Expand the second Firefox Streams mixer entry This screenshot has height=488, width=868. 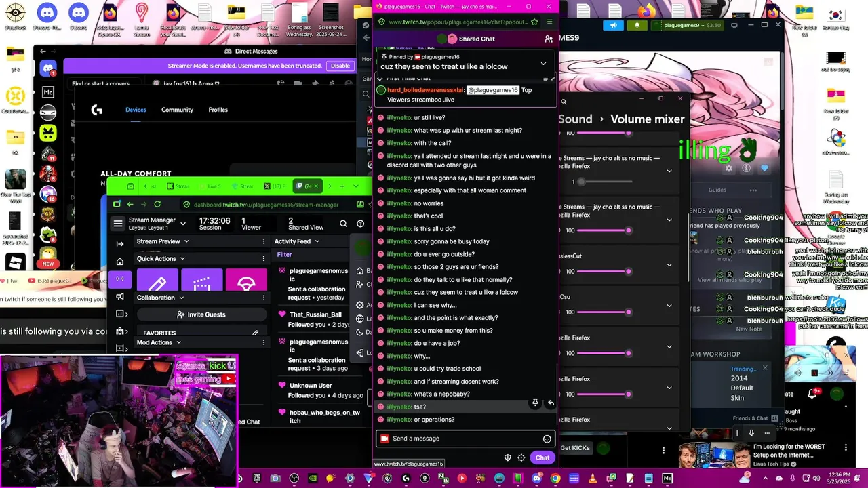[x=669, y=220]
